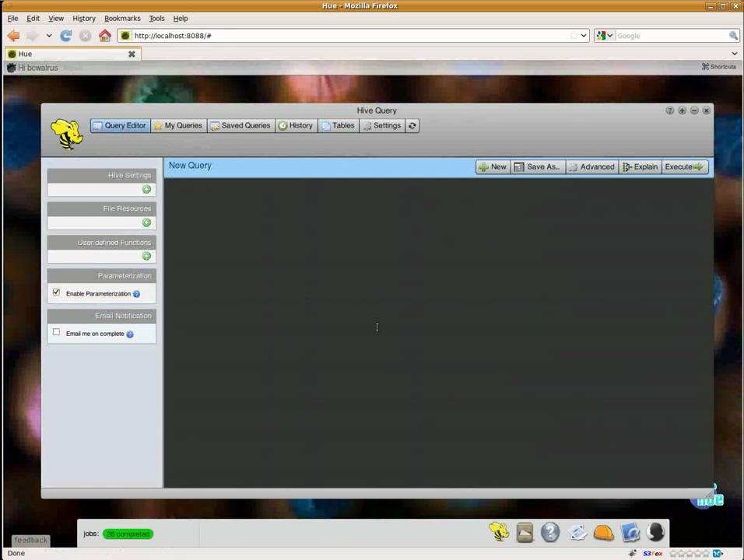Open the list all tabs dropdown
This screenshot has height=560, width=744.
pos(734,54)
